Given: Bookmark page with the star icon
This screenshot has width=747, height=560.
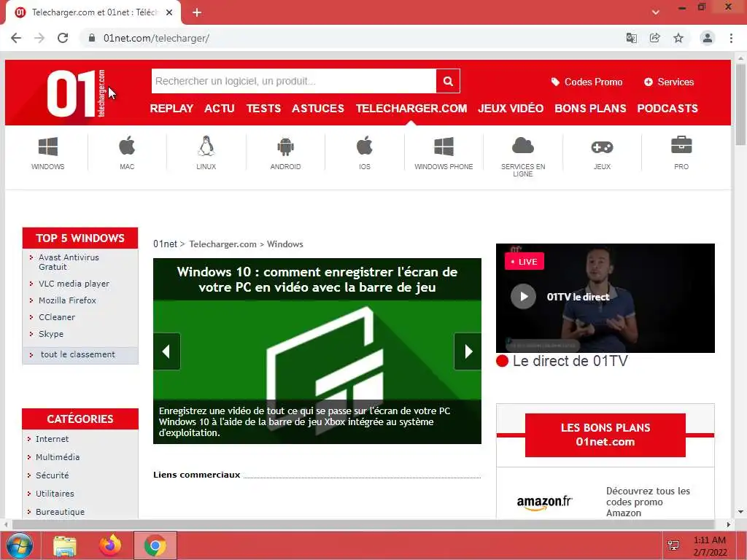Looking at the screenshot, I should [x=678, y=38].
